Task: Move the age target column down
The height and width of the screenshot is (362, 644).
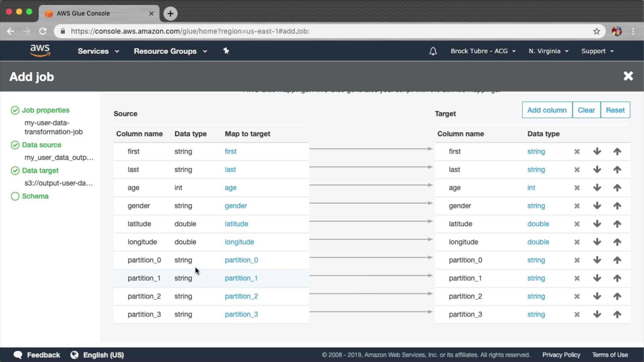Action: pyautogui.click(x=597, y=188)
